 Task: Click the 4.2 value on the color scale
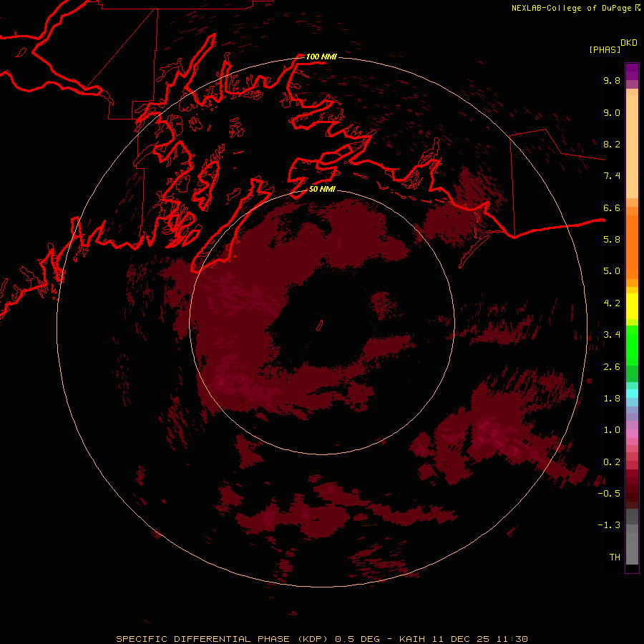click(612, 303)
